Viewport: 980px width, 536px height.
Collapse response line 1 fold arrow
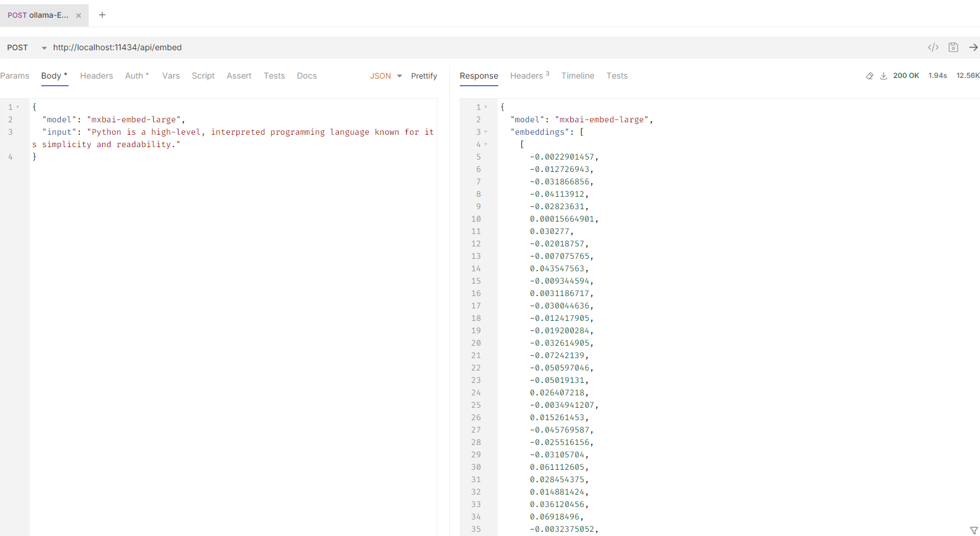pos(486,107)
